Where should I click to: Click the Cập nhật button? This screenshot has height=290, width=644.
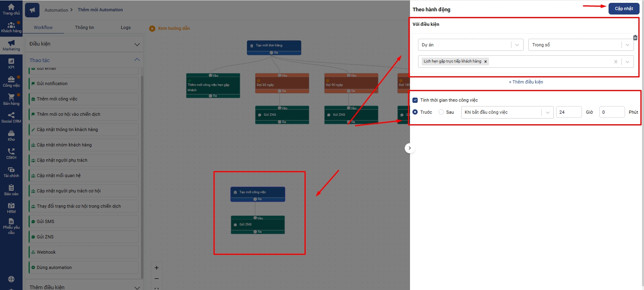(x=623, y=8)
